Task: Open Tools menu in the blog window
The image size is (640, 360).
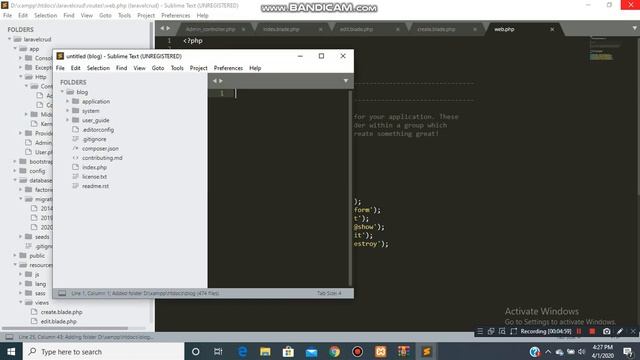Action: click(x=177, y=68)
